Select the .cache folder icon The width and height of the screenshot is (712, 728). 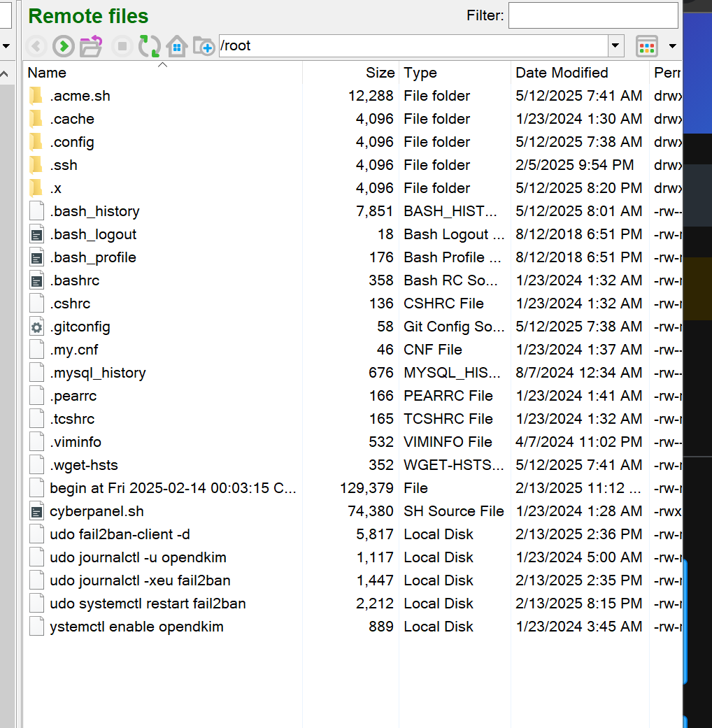36,119
